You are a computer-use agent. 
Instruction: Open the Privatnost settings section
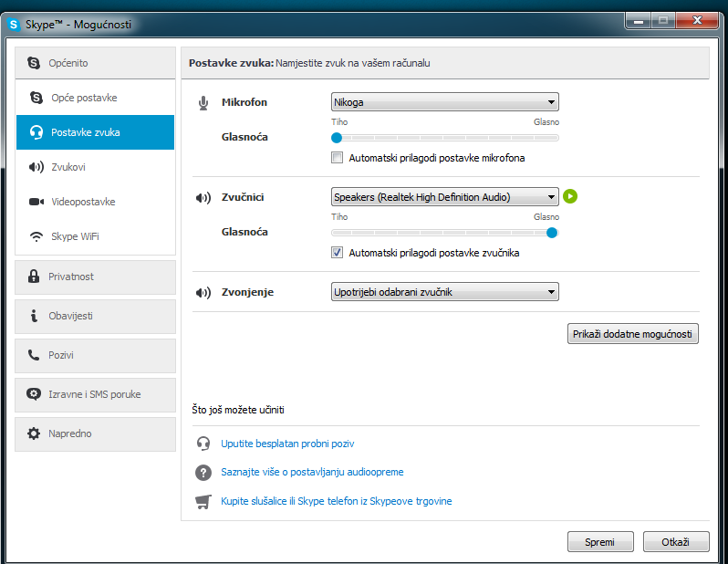click(x=96, y=277)
